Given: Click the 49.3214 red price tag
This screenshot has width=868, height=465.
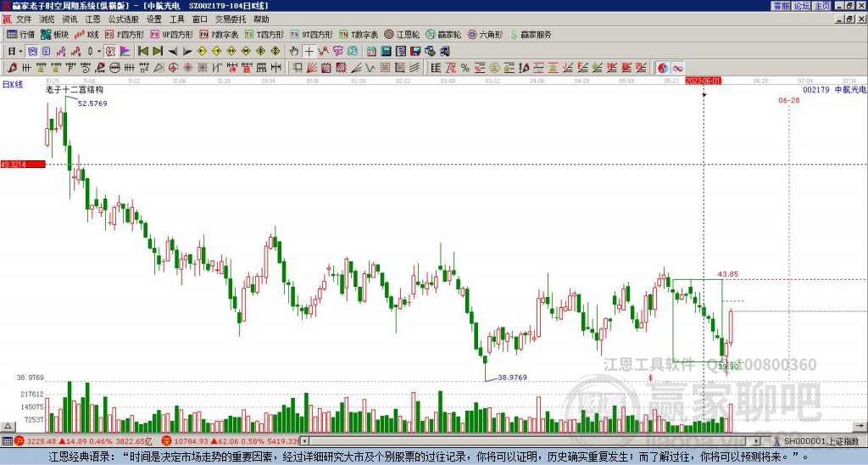Looking at the screenshot, I should (x=23, y=165).
